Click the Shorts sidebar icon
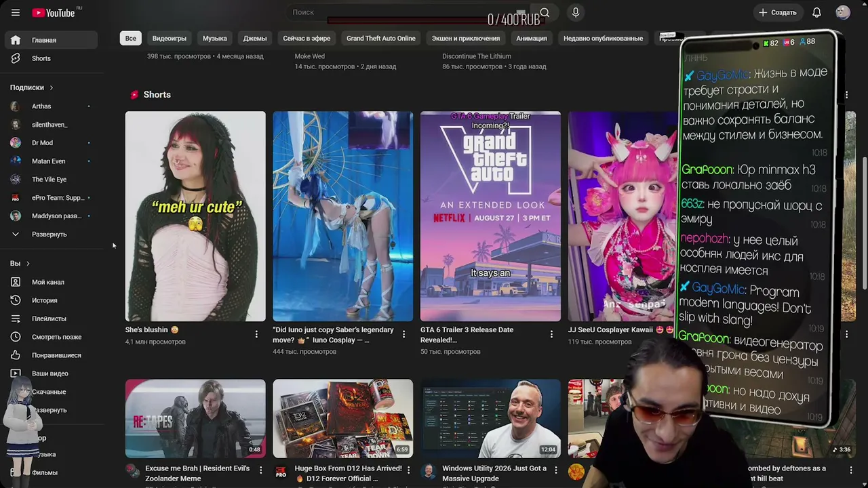Image resolution: width=868 pixels, height=488 pixels. 16,58
